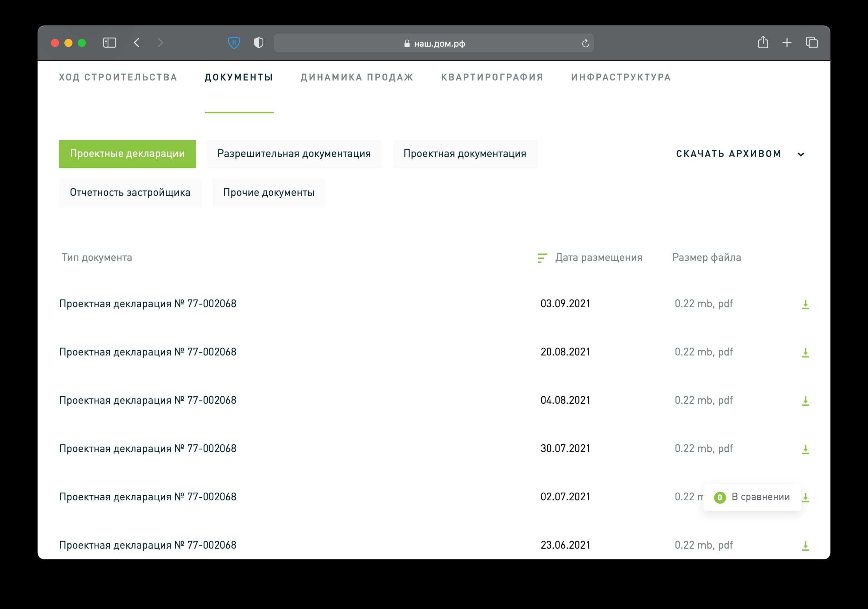This screenshot has width=868, height=609.
Task: Click file size in the 03.09.2021 row
Action: click(704, 304)
